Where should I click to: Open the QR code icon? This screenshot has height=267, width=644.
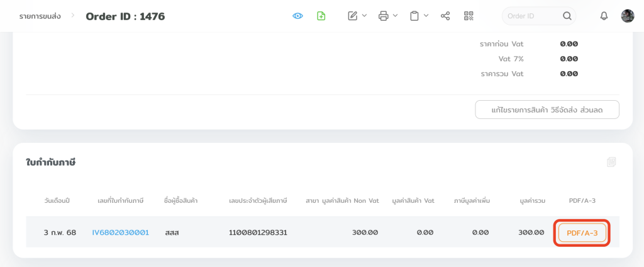click(x=469, y=16)
